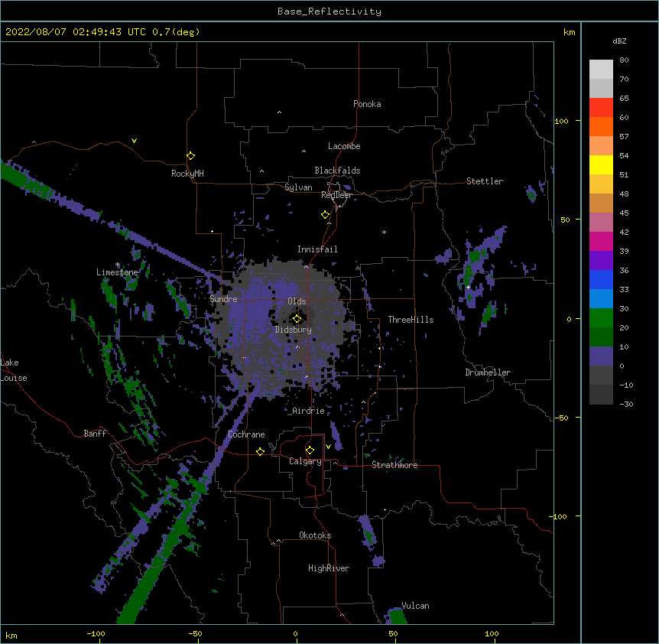Select the yellow diamond marker above RockyMH label
This screenshot has width=659, height=644.
coord(191,155)
